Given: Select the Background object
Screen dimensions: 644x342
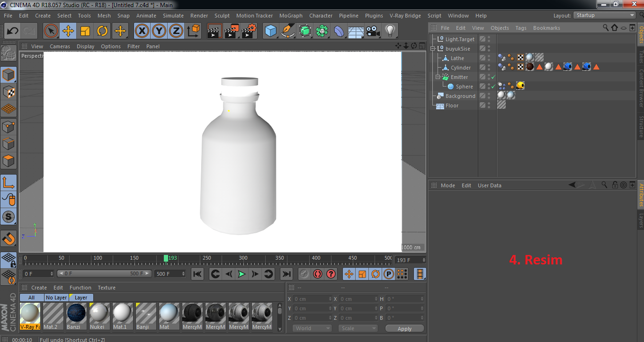Looking at the screenshot, I should pos(460,96).
